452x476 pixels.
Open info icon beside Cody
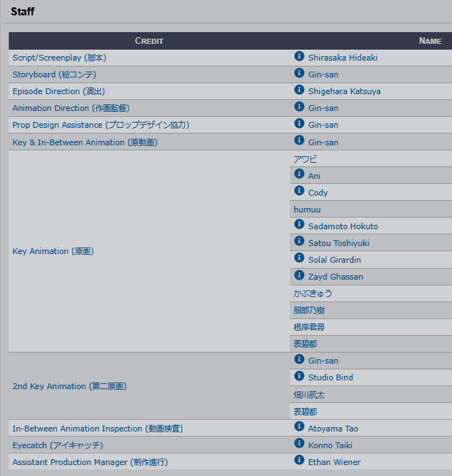(299, 191)
